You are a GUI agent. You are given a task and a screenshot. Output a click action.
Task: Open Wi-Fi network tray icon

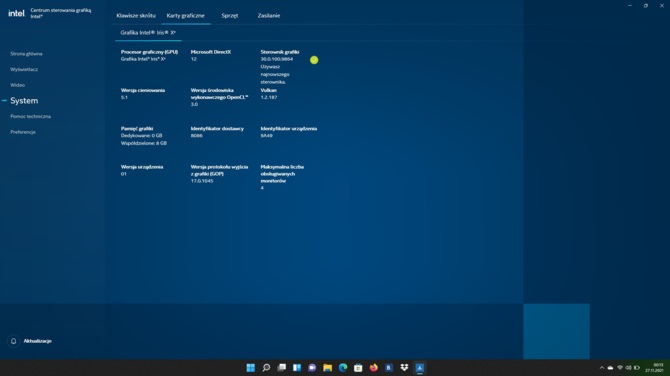tap(620, 367)
